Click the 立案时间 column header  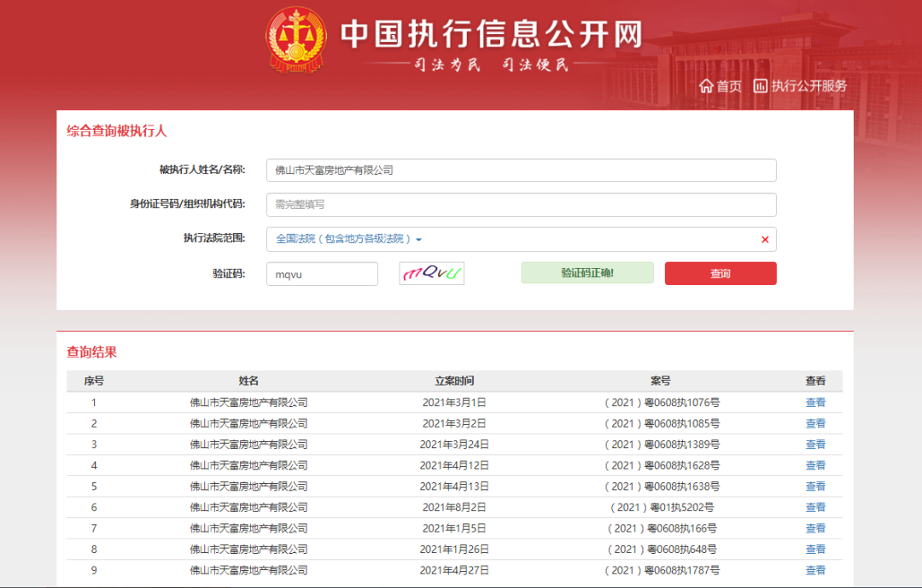coord(454,381)
